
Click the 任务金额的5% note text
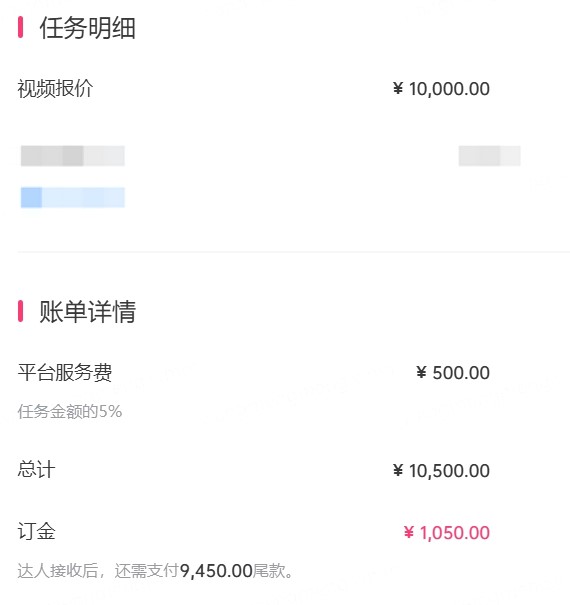[x=70, y=411]
